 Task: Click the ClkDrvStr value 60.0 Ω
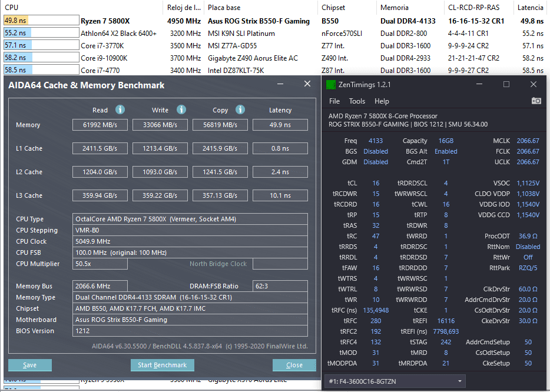coord(528,289)
